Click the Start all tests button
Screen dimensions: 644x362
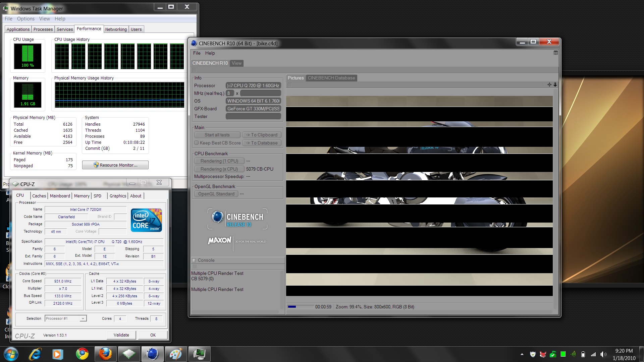pos(217,135)
